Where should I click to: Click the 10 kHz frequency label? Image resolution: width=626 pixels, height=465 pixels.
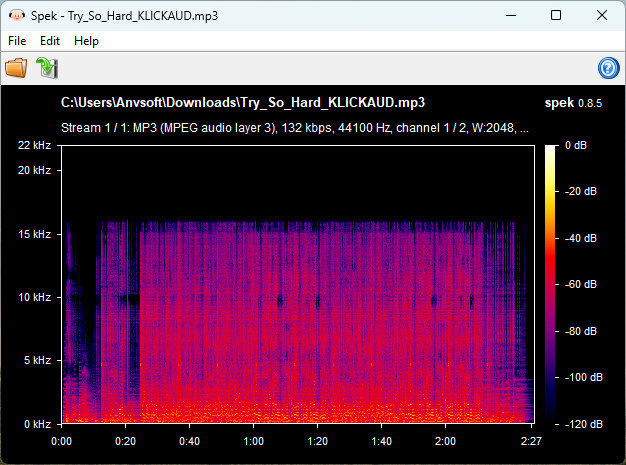(x=34, y=297)
